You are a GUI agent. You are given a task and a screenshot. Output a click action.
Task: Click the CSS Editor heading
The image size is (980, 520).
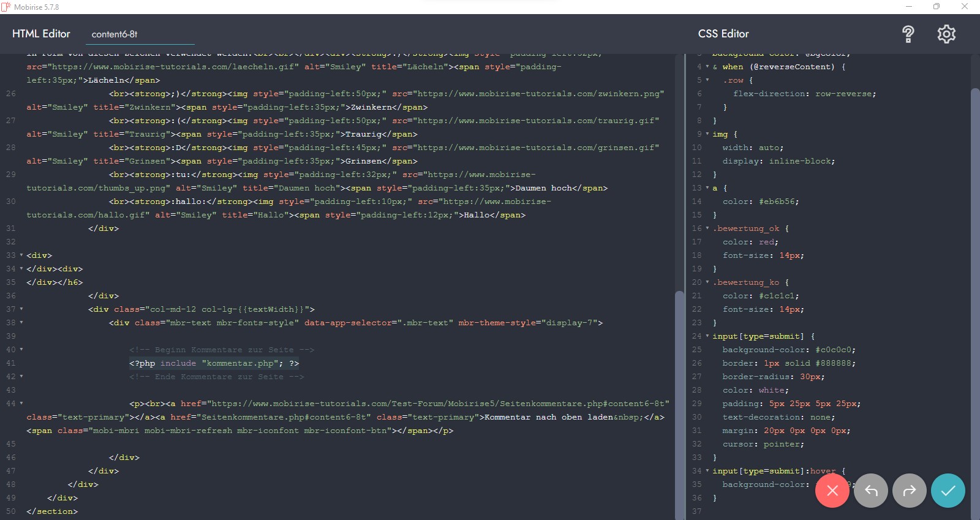[x=723, y=34]
